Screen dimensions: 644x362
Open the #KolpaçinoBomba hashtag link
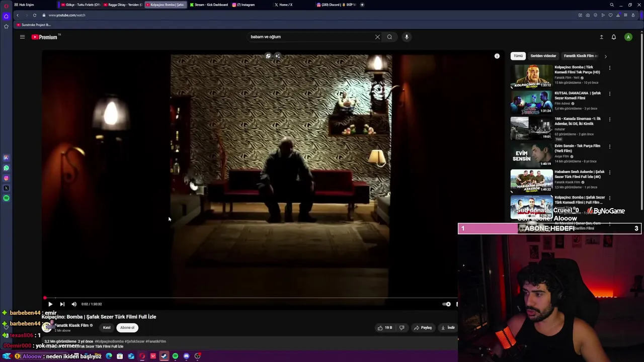click(109, 341)
